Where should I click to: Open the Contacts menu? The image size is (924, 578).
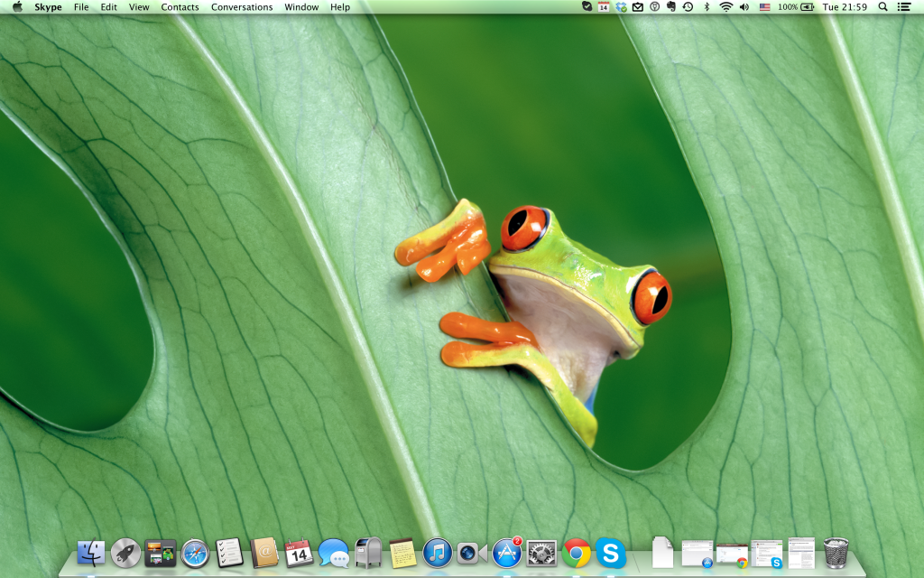coord(180,7)
